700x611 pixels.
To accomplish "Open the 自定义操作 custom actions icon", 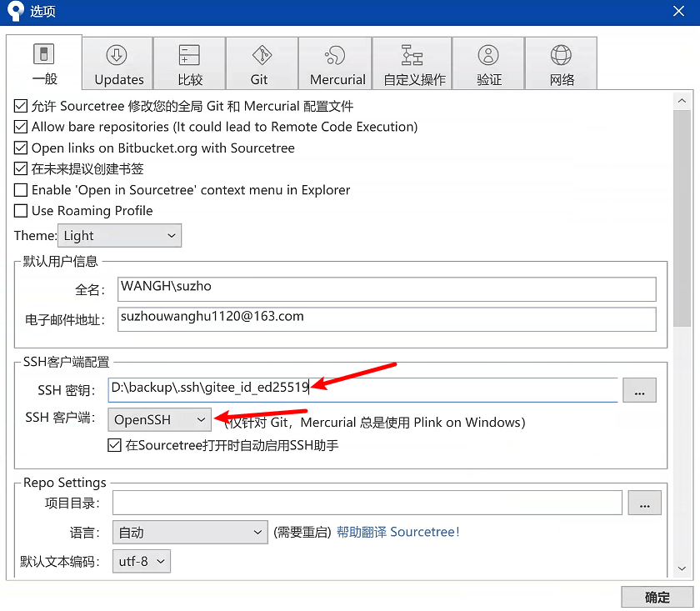I will [x=412, y=55].
